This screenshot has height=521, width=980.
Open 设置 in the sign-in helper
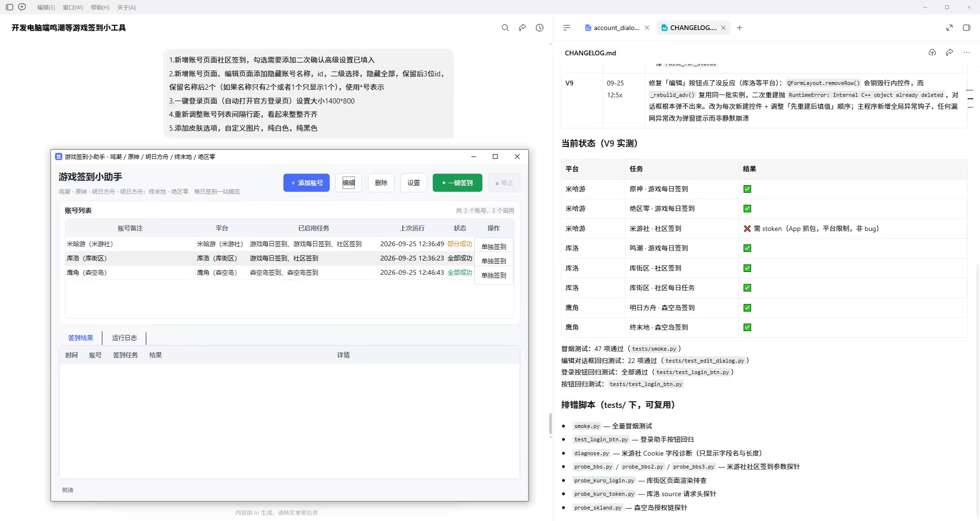pos(414,183)
